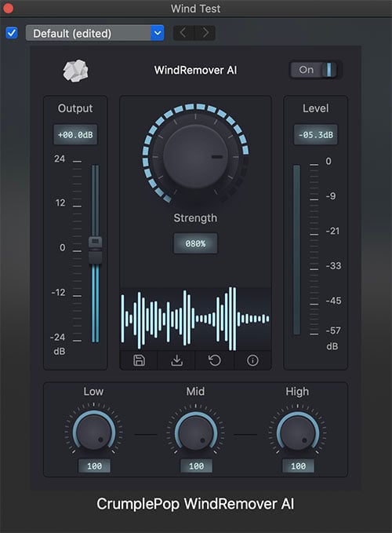
Task: Click the crumpled paper CrumplePop logo
Action: [75, 71]
